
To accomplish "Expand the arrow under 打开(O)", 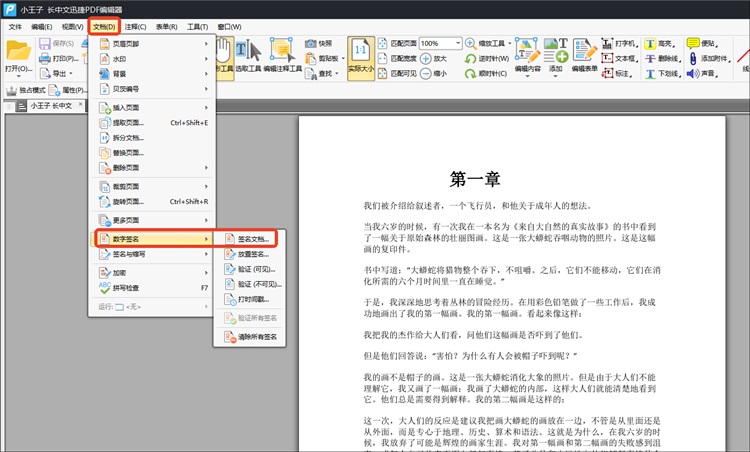I will click(x=18, y=77).
